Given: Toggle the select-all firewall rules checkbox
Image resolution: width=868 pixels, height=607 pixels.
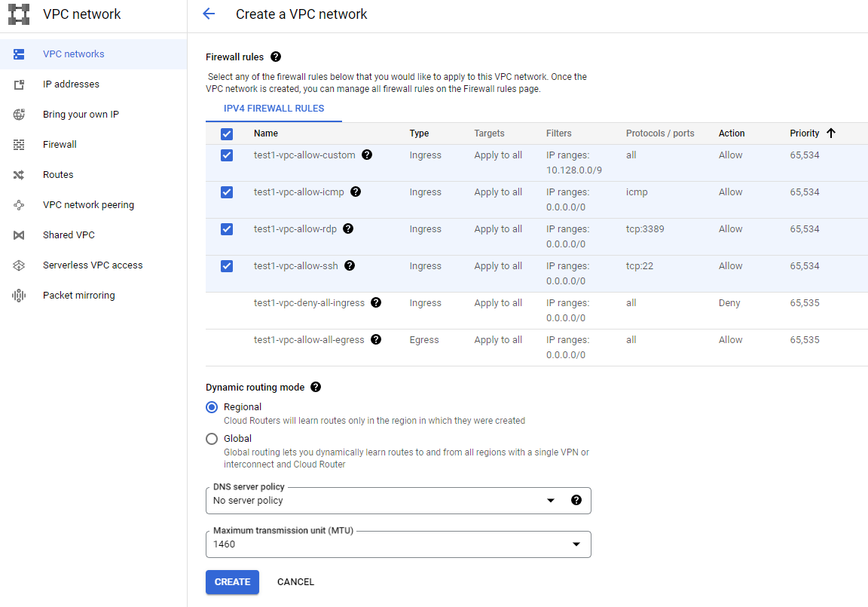Looking at the screenshot, I should (227, 134).
